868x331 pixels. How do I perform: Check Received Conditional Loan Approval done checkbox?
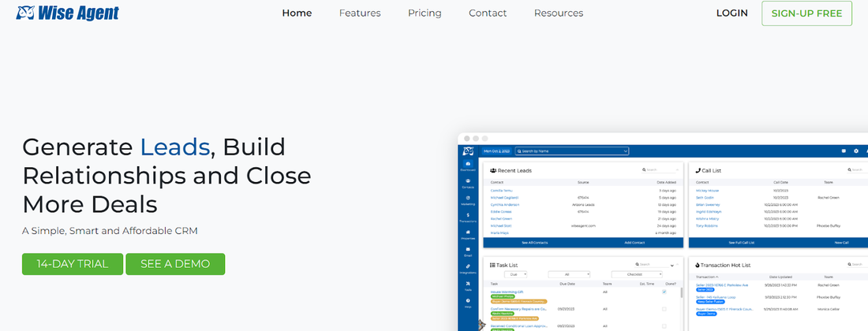[x=664, y=326]
